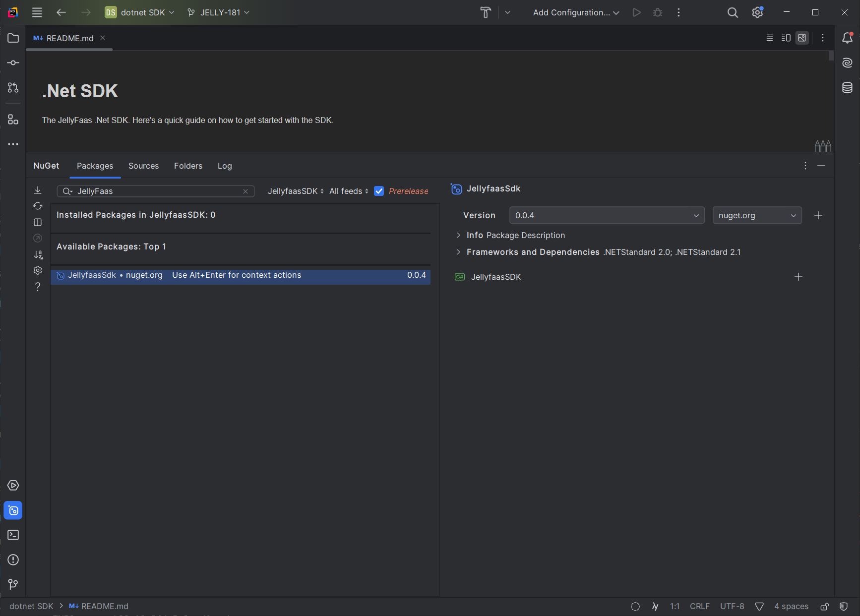This screenshot has width=860, height=616.
Task: Open JELLY-181 branch dropdown
Action: (218, 12)
